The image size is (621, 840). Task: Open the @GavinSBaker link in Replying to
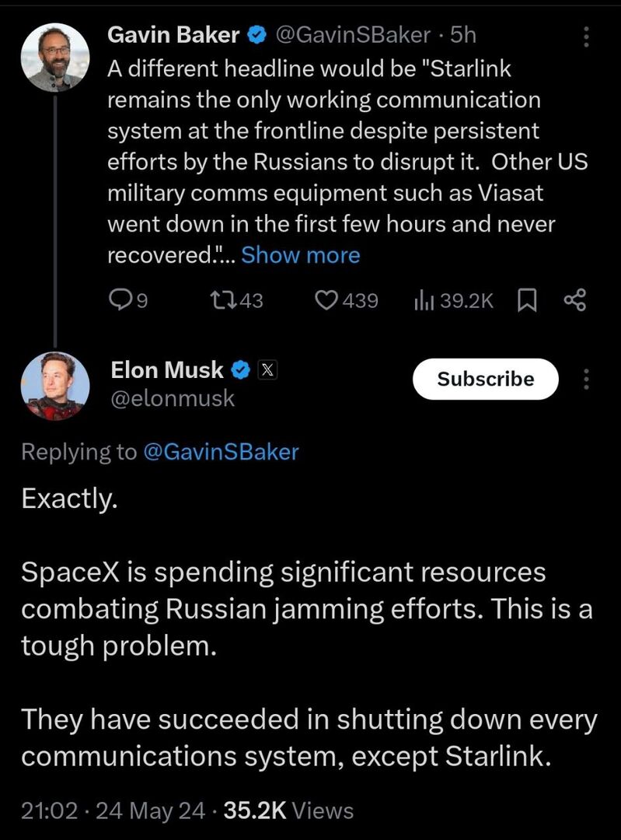(221, 452)
